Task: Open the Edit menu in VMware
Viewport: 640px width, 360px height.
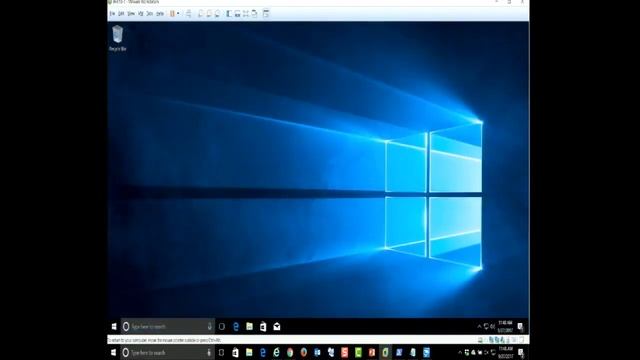Action: point(121,13)
